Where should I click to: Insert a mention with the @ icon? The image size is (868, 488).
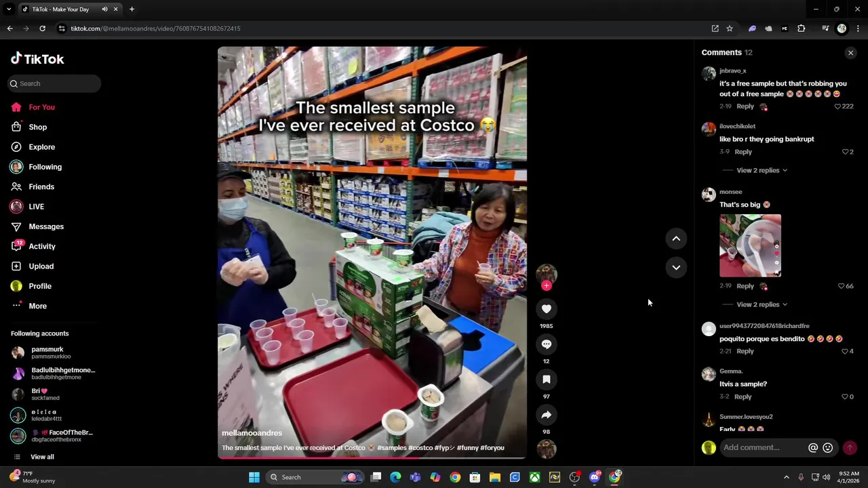point(813,447)
